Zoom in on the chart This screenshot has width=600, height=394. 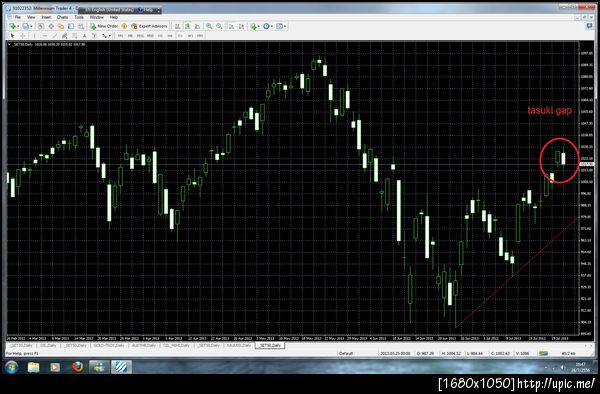pyautogui.click(x=209, y=26)
